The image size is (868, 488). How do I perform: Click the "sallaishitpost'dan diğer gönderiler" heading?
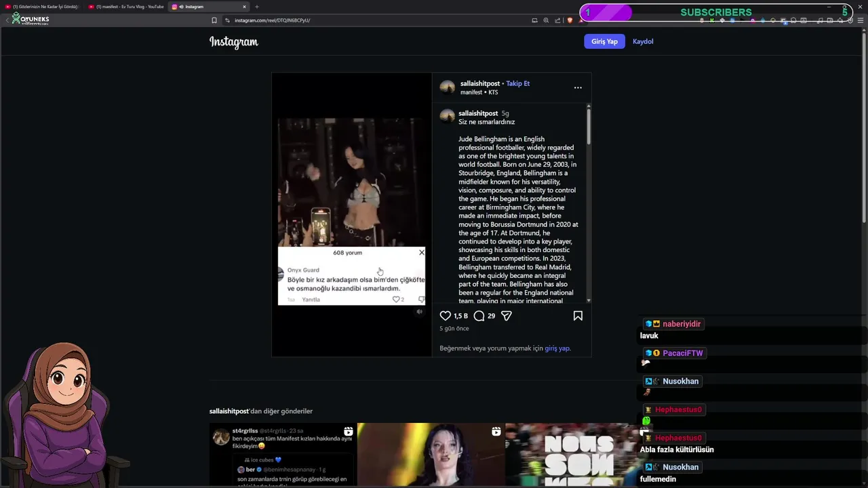point(261,411)
